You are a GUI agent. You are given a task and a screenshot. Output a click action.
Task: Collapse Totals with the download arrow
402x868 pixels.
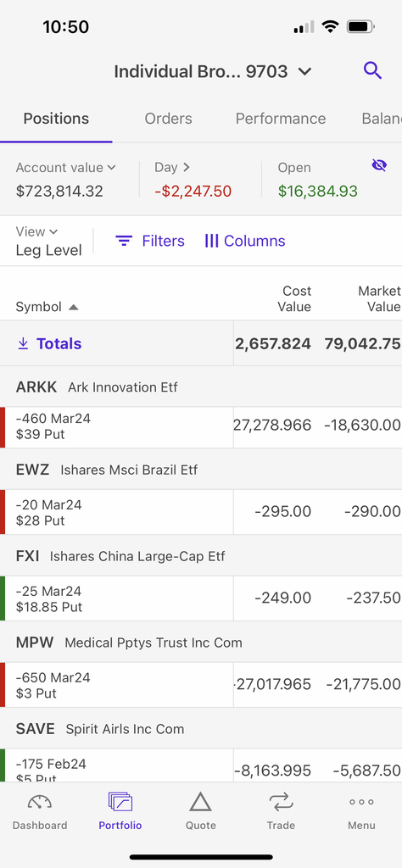(x=23, y=344)
